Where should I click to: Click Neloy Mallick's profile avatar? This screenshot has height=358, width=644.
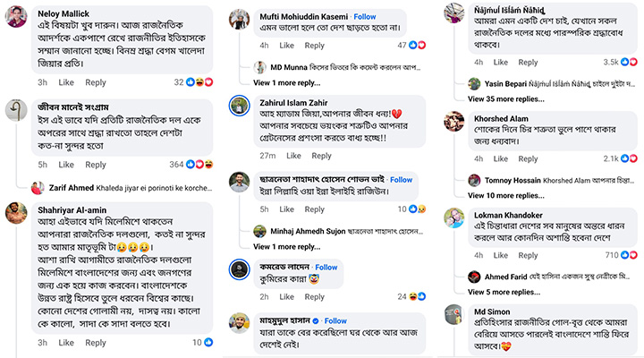16,19
